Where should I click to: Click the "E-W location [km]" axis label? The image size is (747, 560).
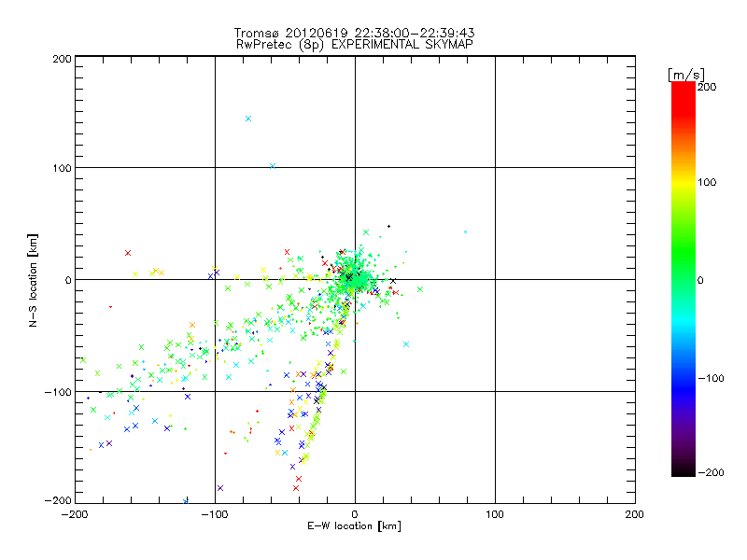point(354,525)
